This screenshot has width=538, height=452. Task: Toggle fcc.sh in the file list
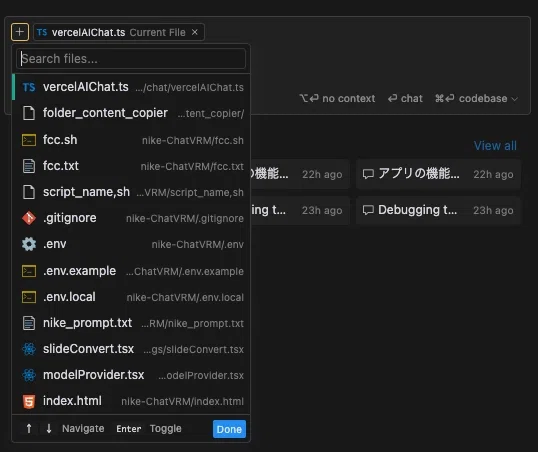[x=131, y=140]
